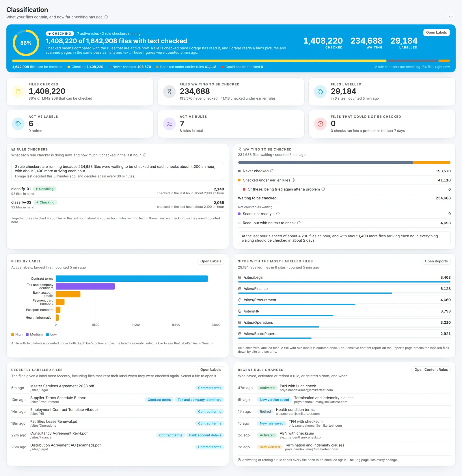The height and width of the screenshot is (476, 462).
Task: Click info icon next to Rule Checkers description
Action: (145, 155)
